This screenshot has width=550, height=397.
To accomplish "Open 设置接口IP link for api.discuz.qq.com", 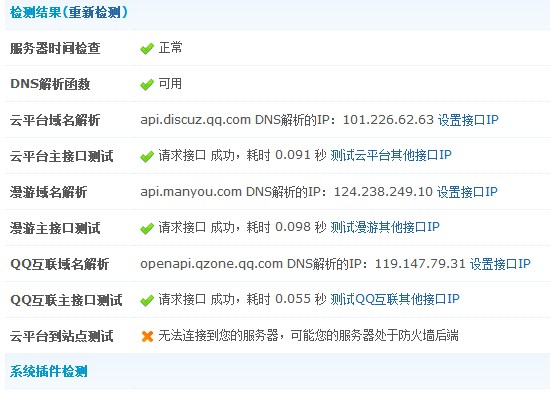I will click(x=468, y=120).
